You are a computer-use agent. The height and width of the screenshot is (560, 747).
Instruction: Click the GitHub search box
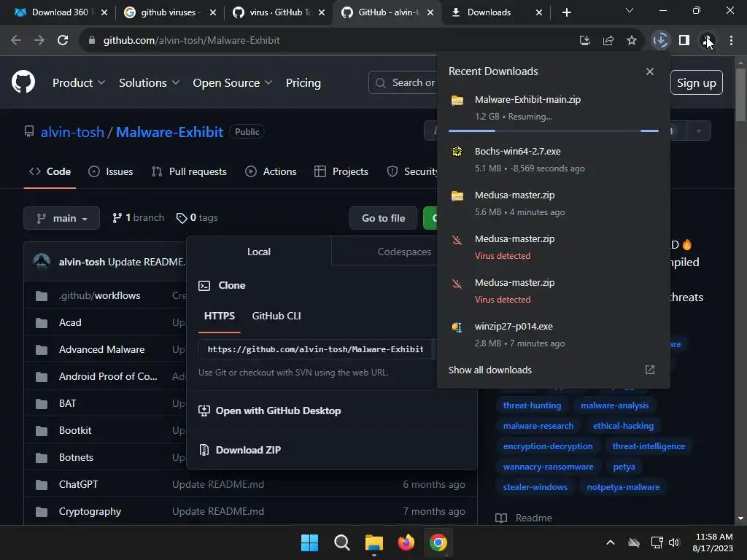tap(404, 83)
